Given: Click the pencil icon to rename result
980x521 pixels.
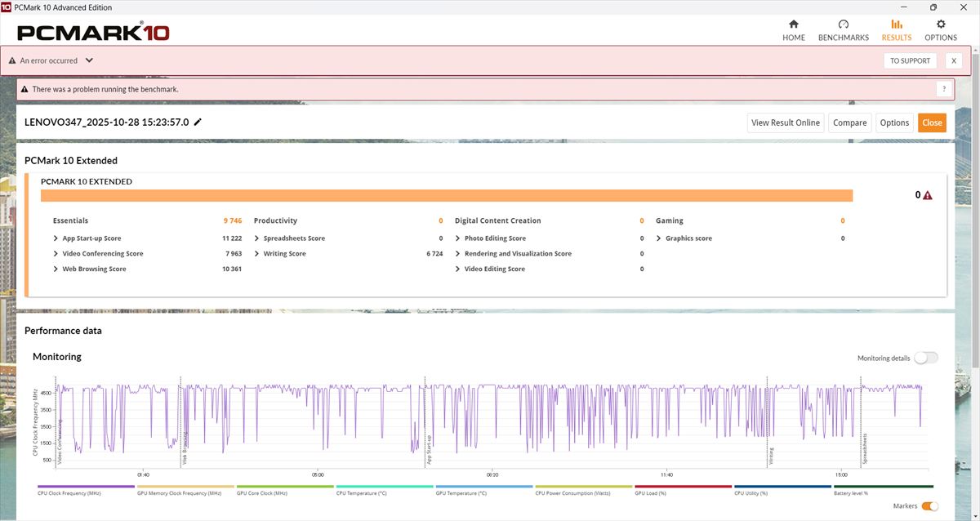Looking at the screenshot, I should point(198,122).
